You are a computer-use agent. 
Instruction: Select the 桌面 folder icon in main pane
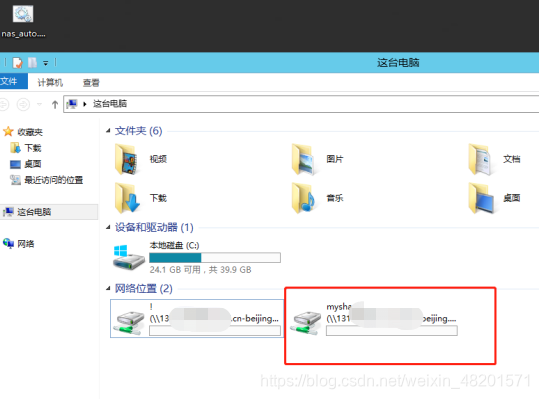481,198
